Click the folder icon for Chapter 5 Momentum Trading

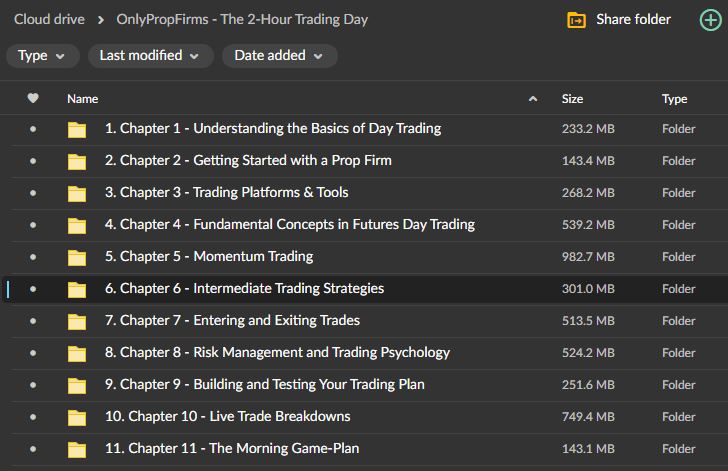click(77, 257)
